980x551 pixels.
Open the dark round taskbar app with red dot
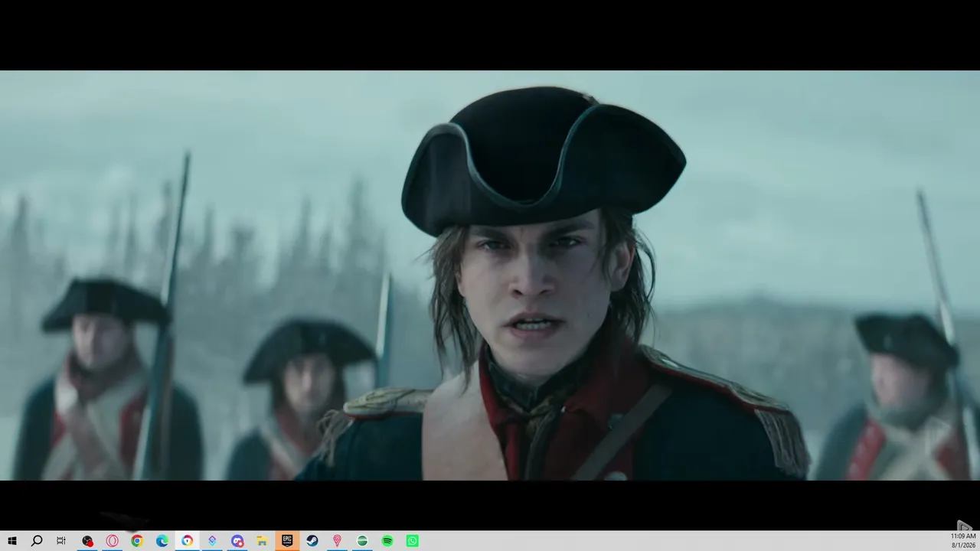coord(87,541)
